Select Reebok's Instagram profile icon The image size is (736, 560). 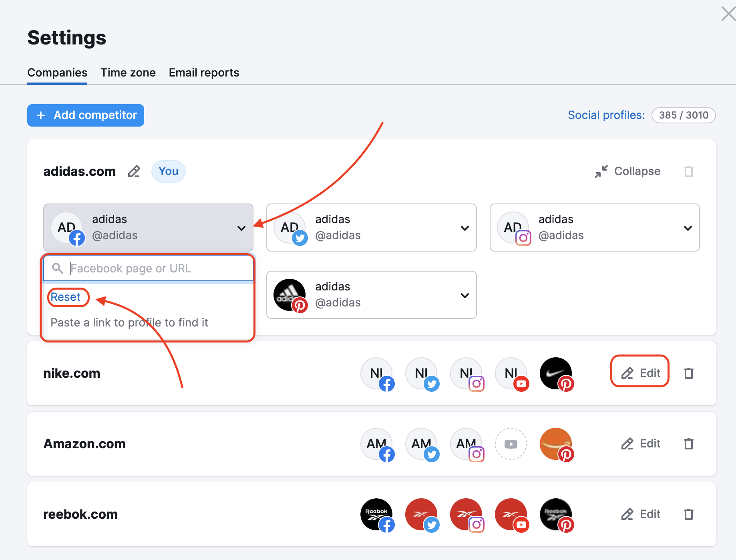click(x=466, y=515)
